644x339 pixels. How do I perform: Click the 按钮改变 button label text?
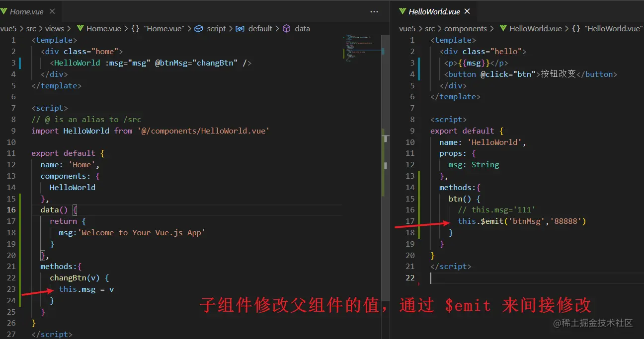(x=558, y=74)
